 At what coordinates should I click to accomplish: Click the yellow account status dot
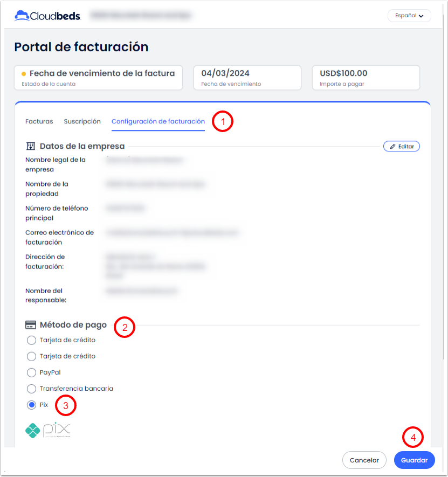pyautogui.click(x=24, y=74)
